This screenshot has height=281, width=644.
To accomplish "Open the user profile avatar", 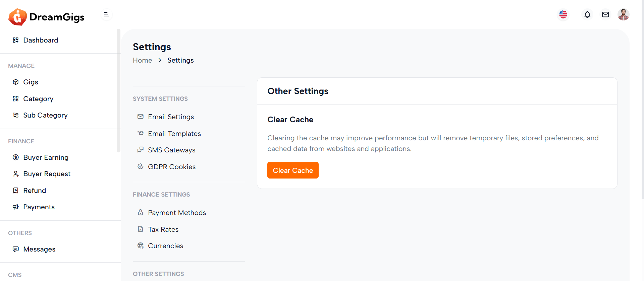I will [x=623, y=14].
